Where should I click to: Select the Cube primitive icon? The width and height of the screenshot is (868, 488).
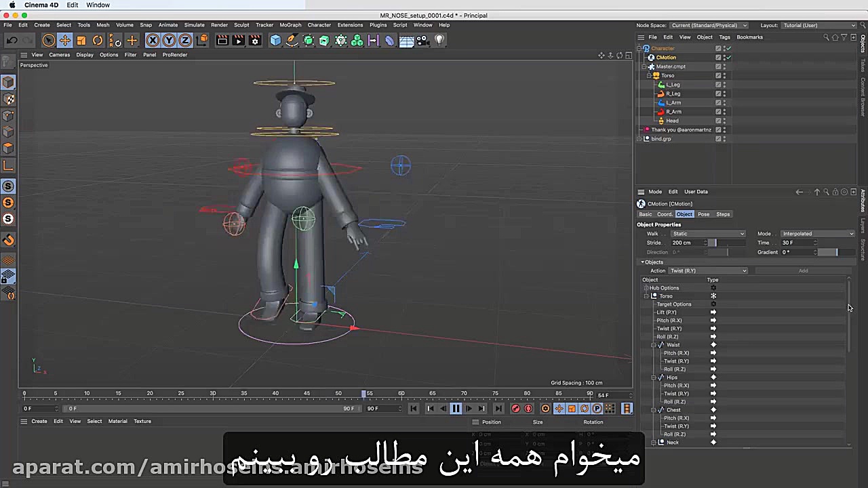(275, 41)
